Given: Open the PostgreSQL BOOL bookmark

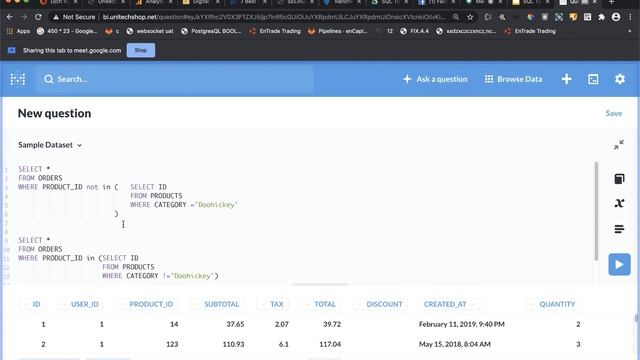Looking at the screenshot, I should pyautogui.click(x=211, y=31).
